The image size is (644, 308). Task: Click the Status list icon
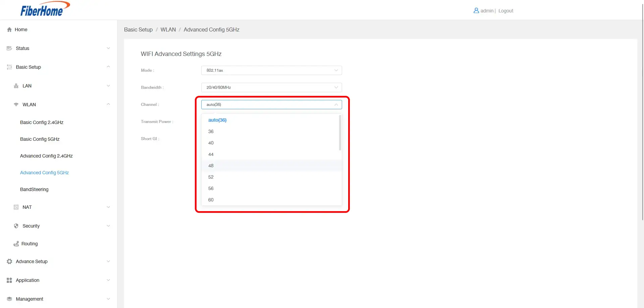(x=9, y=48)
